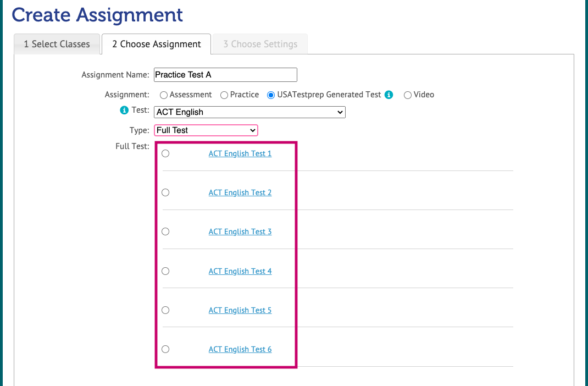Select the USATestprep Generated Test radio button
This screenshot has height=386, width=588.
pos(271,95)
